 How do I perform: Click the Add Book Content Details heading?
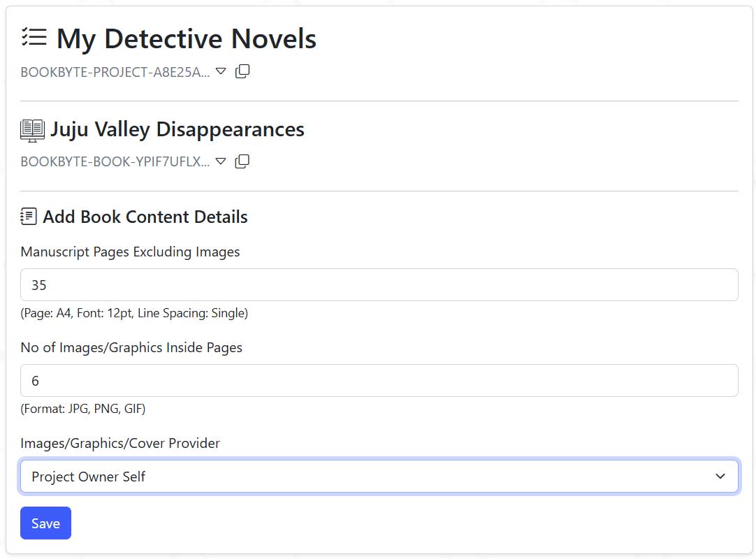[145, 217]
